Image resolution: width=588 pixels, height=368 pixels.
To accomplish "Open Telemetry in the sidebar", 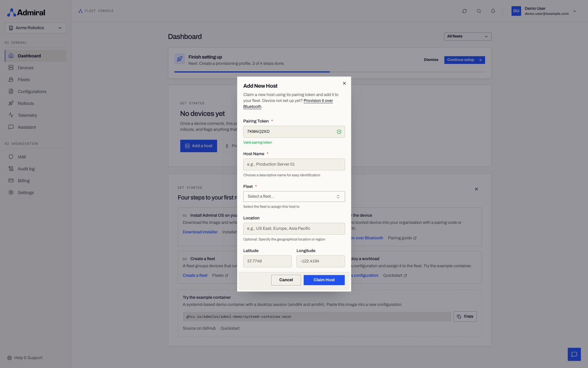I will point(35,115).
